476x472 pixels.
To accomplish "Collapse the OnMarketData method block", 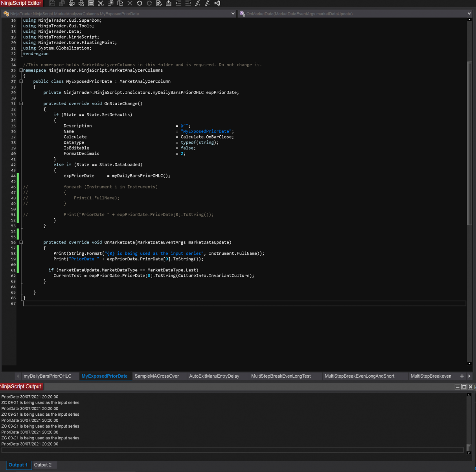I will pos(21,242).
